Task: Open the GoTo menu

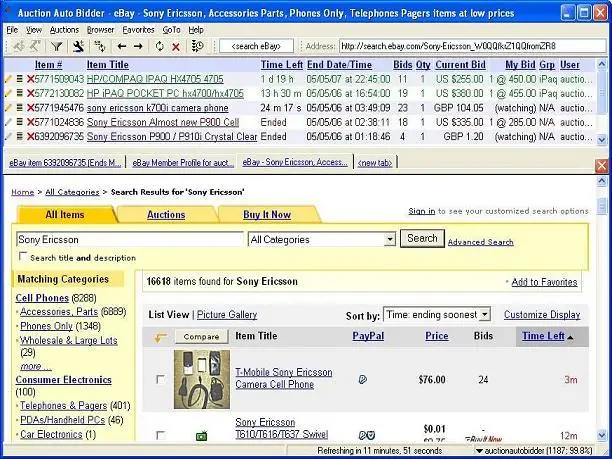Action: click(x=171, y=30)
